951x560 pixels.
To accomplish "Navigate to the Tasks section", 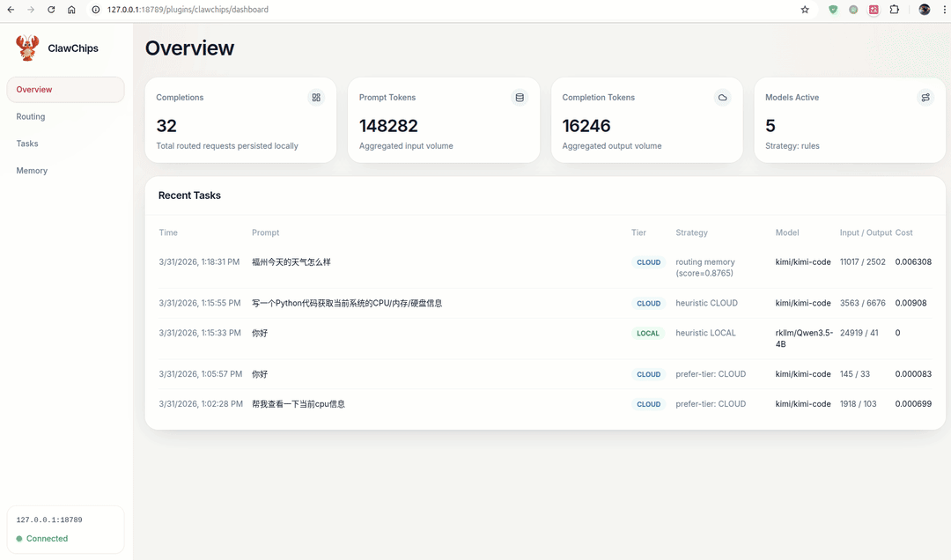I will [27, 144].
